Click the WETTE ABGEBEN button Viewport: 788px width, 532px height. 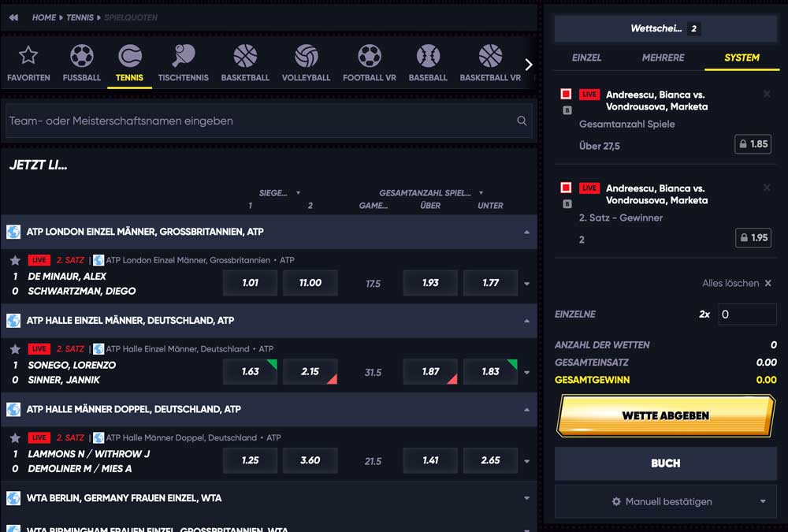pyautogui.click(x=666, y=415)
